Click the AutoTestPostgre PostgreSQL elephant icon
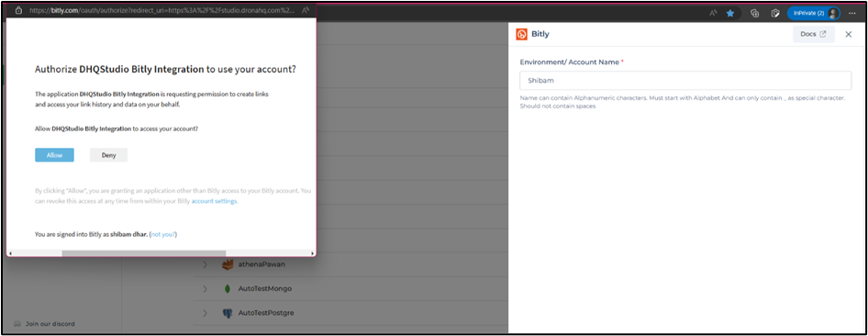Screen dimensions: 868x336 click(227, 313)
